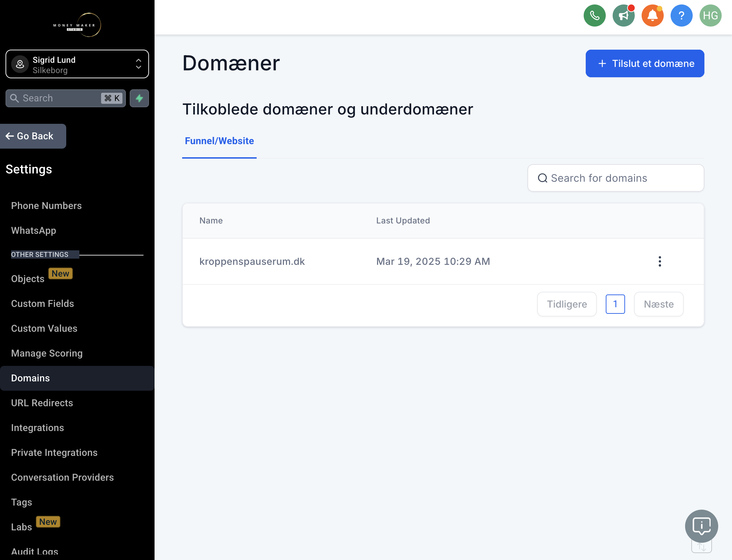Open Conversation Providers settings
Viewport: 732px width, 560px height.
point(62,478)
